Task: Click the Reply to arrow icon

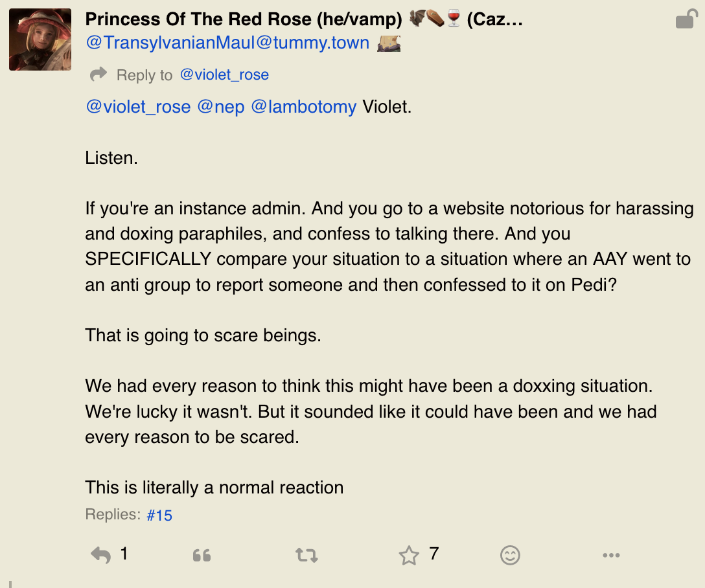Action: pyautogui.click(x=98, y=74)
